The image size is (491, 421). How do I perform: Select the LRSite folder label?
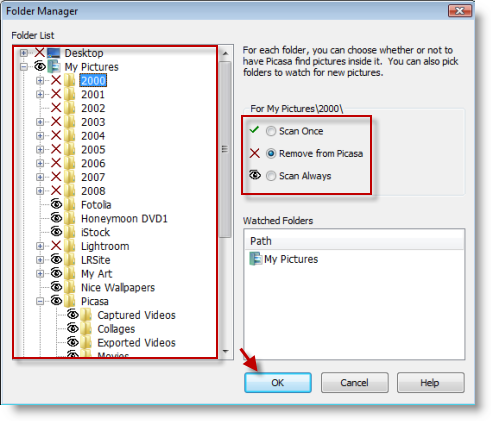tap(96, 260)
